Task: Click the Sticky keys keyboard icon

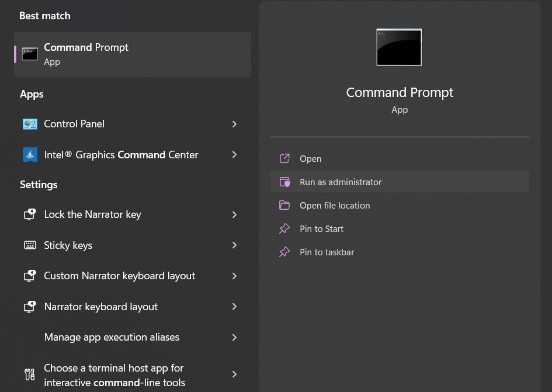Action: [x=30, y=245]
